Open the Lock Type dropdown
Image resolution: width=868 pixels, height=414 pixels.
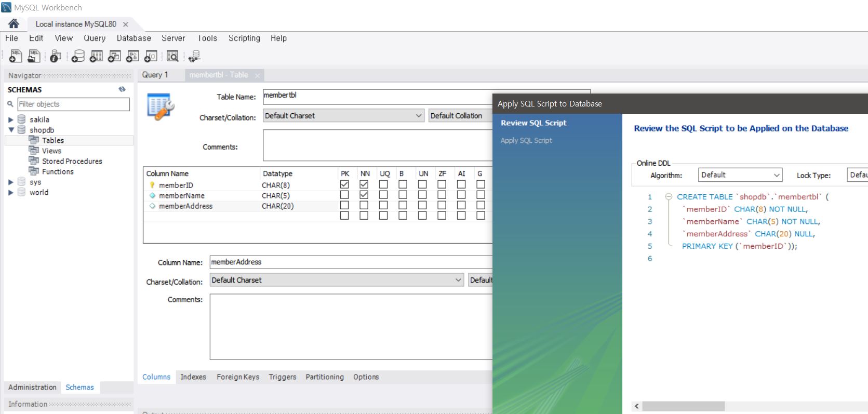[857, 175]
